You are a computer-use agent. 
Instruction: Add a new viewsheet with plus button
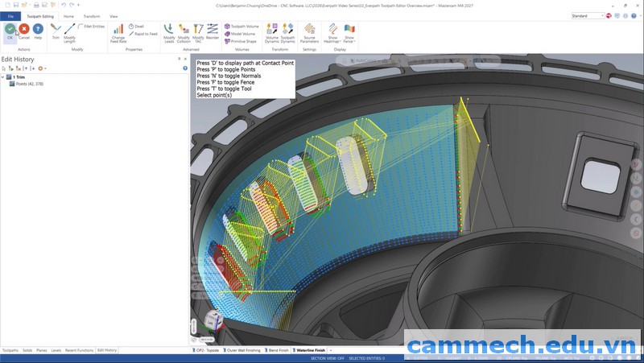(331, 350)
